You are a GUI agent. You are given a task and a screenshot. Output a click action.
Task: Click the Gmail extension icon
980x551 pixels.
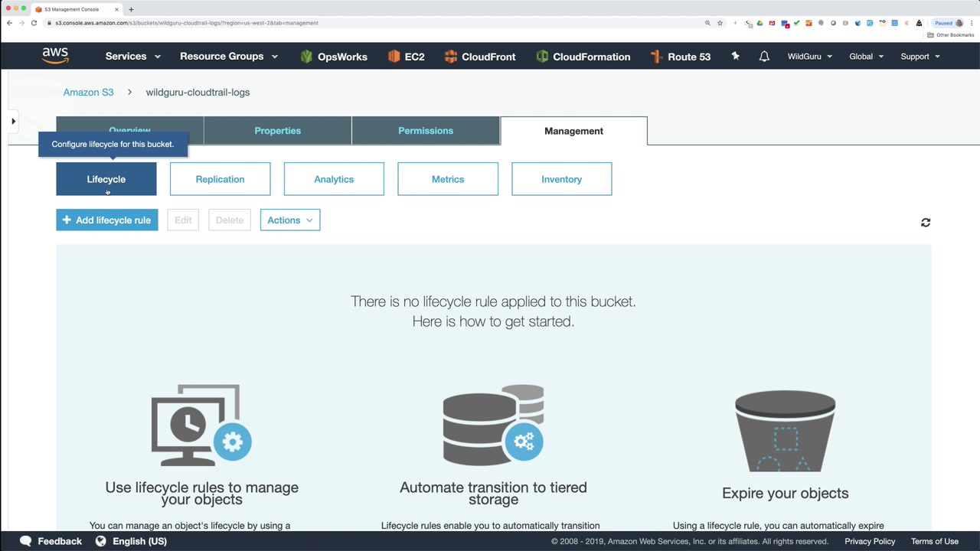772,23
